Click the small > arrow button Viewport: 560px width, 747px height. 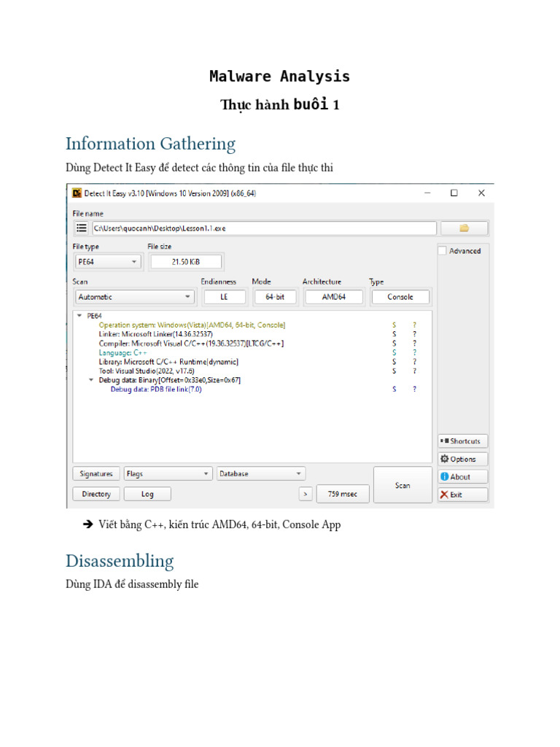(306, 494)
